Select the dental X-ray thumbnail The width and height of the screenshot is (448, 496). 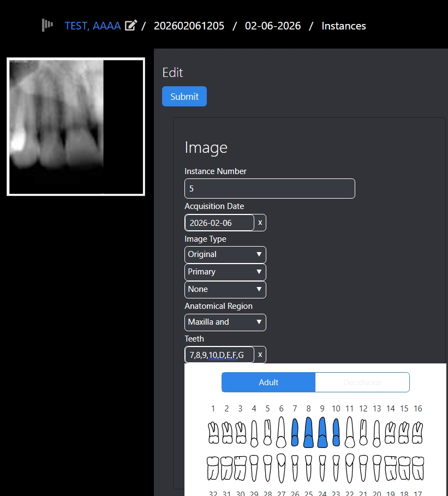[76, 127]
